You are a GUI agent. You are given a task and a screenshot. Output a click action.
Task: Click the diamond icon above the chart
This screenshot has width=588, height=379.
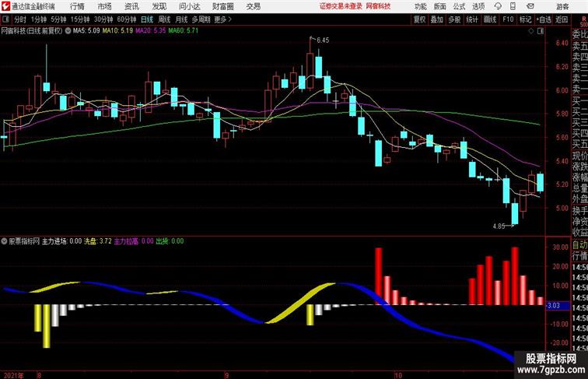point(531,31)
